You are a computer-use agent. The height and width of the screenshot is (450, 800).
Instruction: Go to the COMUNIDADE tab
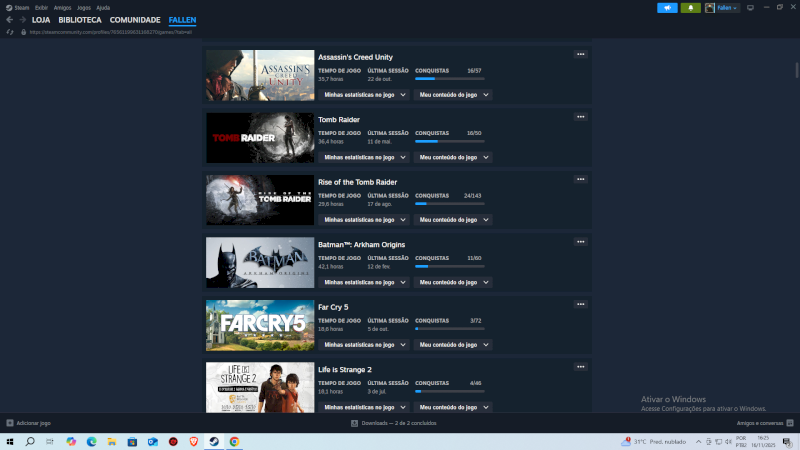[x=135, y=20]
